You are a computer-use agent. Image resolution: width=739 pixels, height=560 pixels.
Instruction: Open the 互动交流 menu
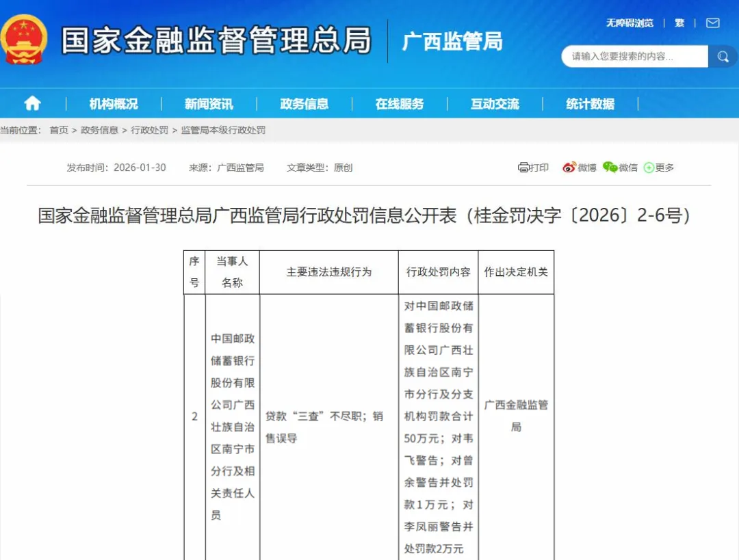pos(495,104)
